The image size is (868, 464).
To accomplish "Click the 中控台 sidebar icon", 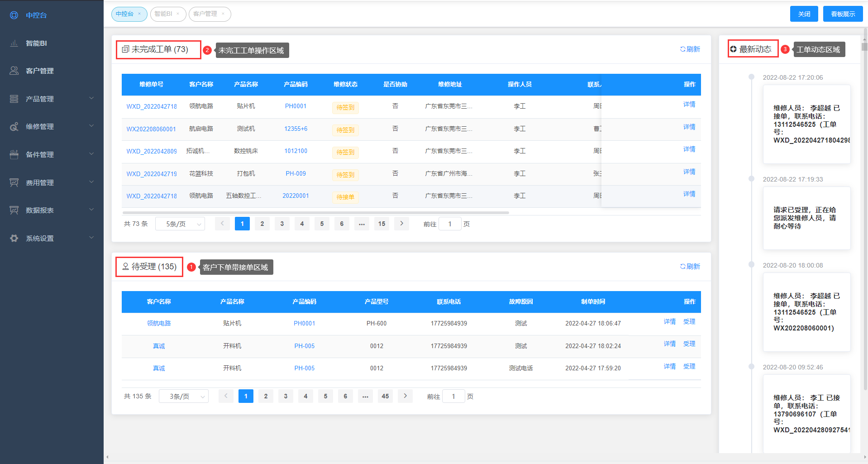I will pyautogui.click(x=14, y=15).
